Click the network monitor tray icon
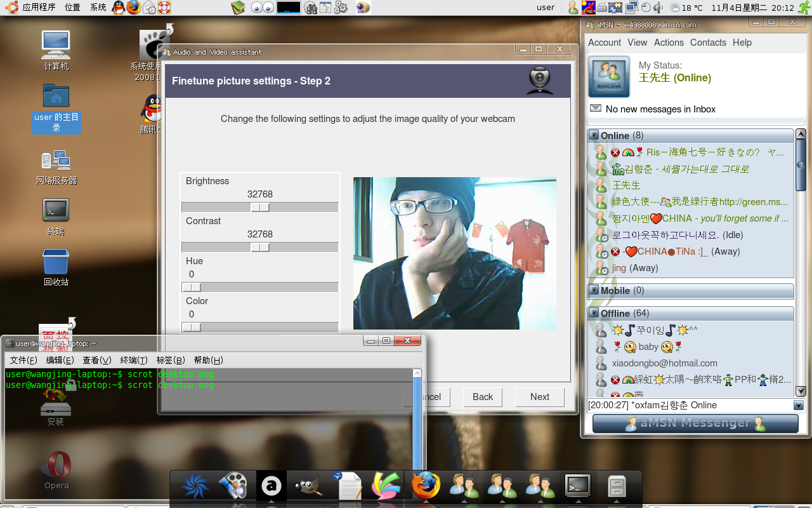Viewport: 812px width, 508px height. [x=631, y=8]
